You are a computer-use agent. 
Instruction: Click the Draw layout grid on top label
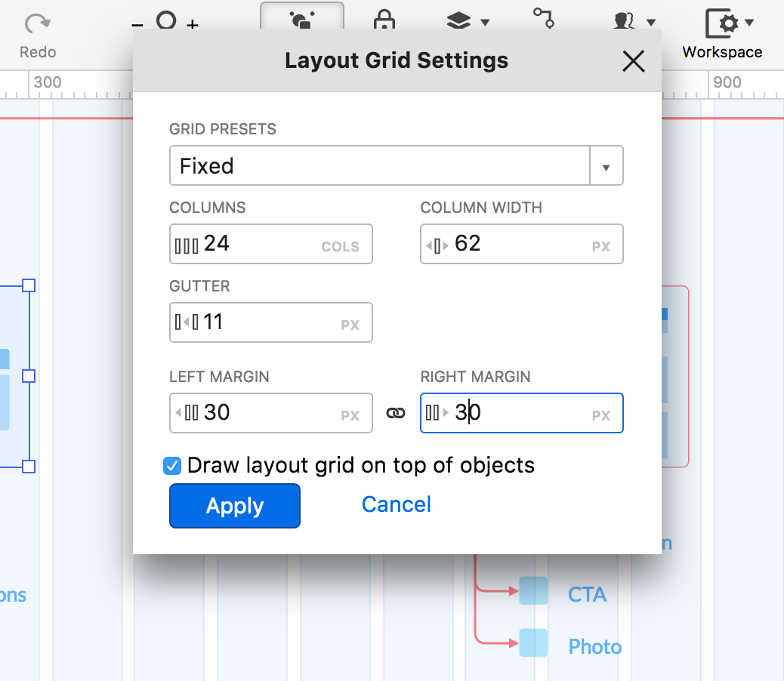(x=361, y=465)
